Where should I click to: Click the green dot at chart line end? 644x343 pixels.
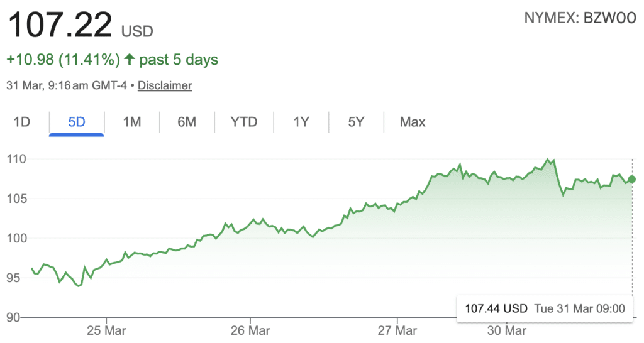click(632, 179)
